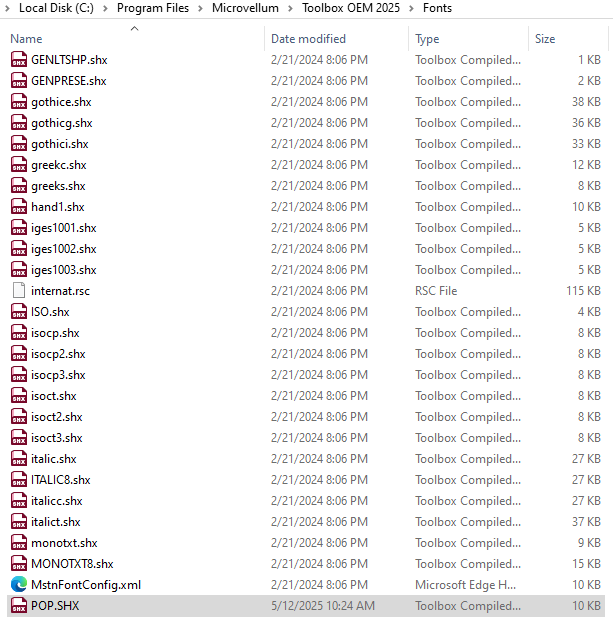Click the SHX icon beside GENLTSHP.shx

pos(19,60)
